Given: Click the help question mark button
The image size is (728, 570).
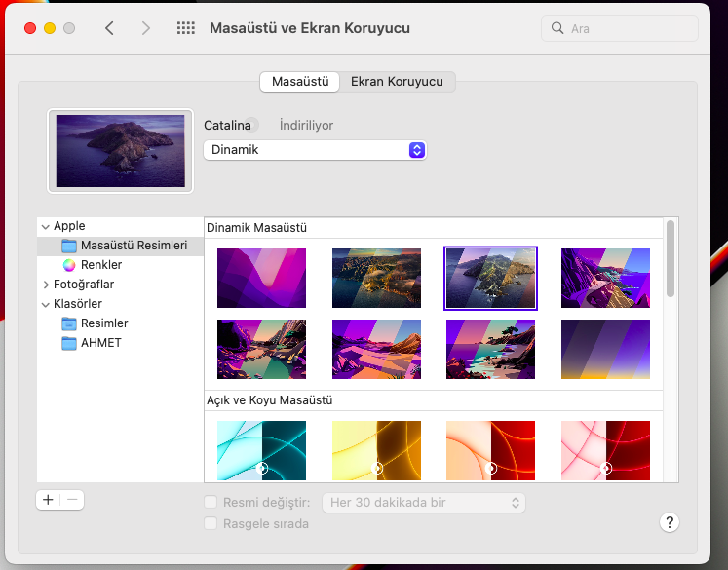Looking at the screenshot, I should click(x=669, y=522).
